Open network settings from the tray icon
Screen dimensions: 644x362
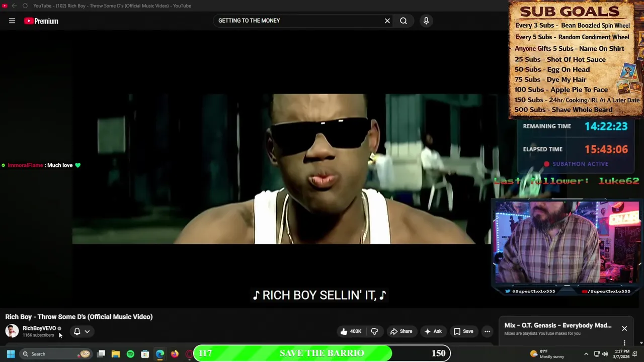(597, 354)
